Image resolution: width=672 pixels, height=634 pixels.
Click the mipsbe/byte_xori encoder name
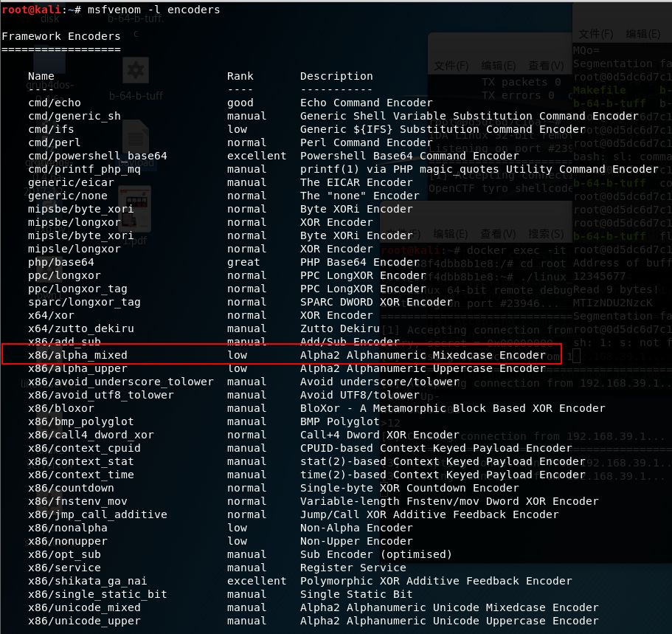pyautogui.click(x=81, y=209)
